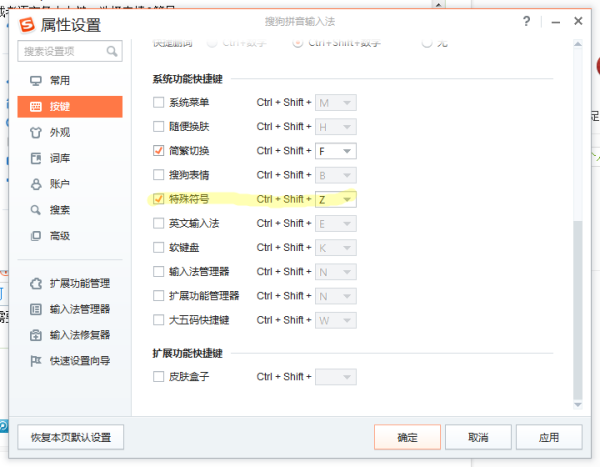Enable the 输入法管理器 shortcut checkbox
Image resolution: width=600 pixels, height=467 pixels.
pos(158,272)
